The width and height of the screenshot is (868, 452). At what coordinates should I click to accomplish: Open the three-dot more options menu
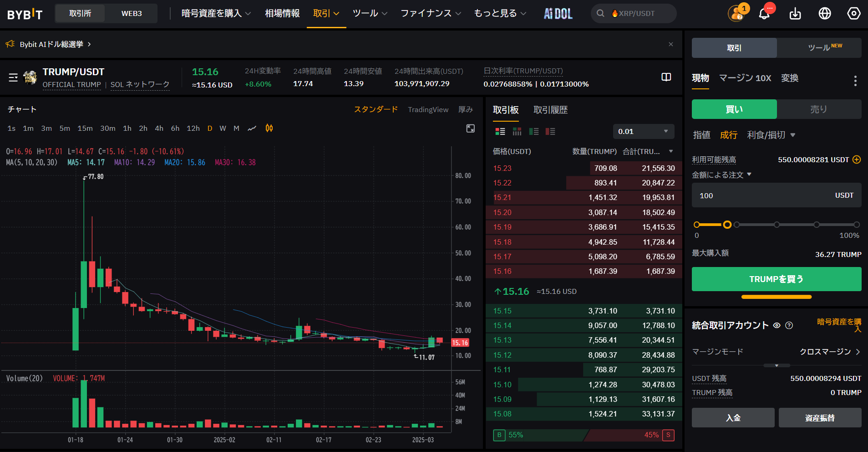(x=855, y=81)
